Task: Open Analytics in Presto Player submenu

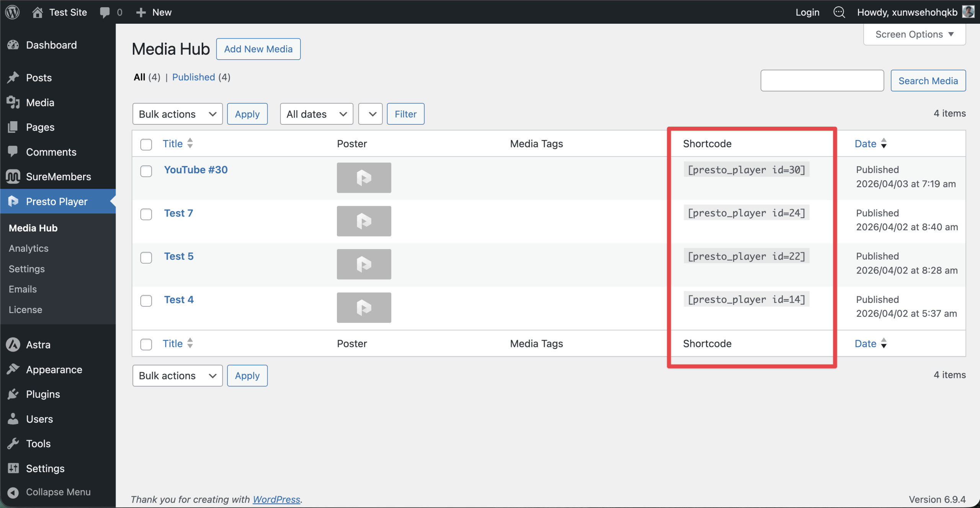Action: coord(29,248)
